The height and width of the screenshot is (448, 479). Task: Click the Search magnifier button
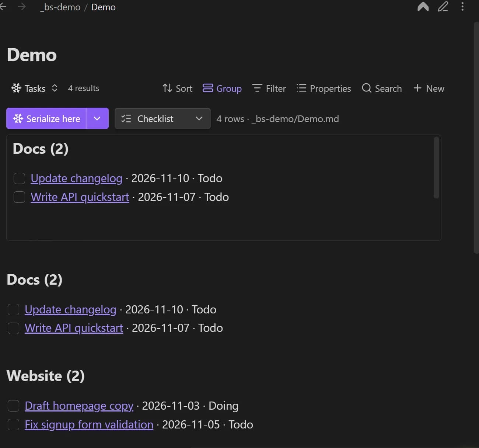(382, 88)
